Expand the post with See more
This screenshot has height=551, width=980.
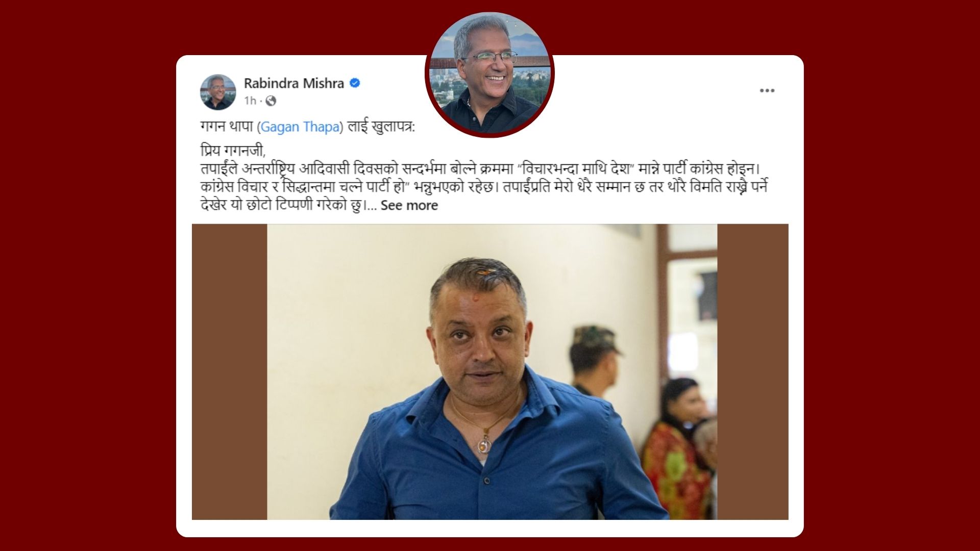click(x=409, y=205)
